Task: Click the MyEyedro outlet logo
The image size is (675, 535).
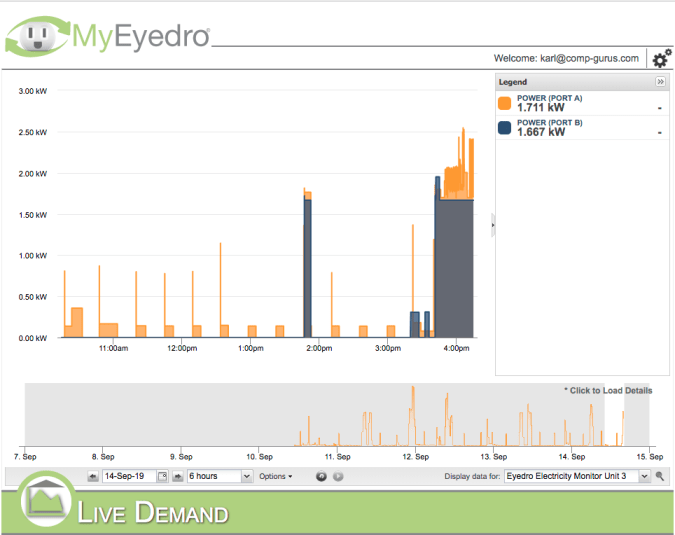Action: point(38,37)
